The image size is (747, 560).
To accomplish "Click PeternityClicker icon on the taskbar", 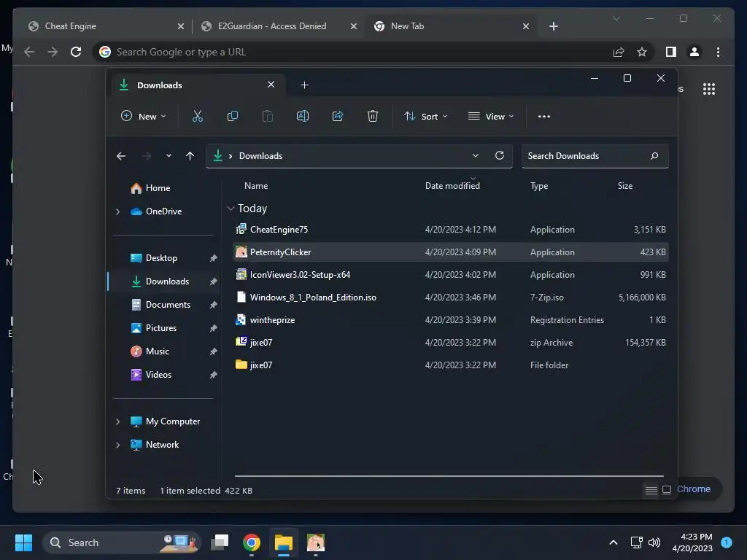I will (315, 542).
